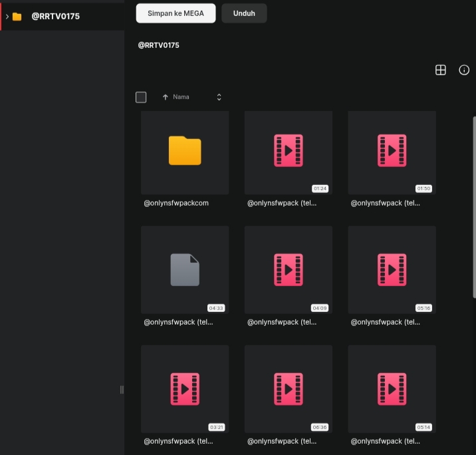Open the @onlynsfwpackcom folder thumbnail
The width and height of the screenshot is (476, 455).
185,153
